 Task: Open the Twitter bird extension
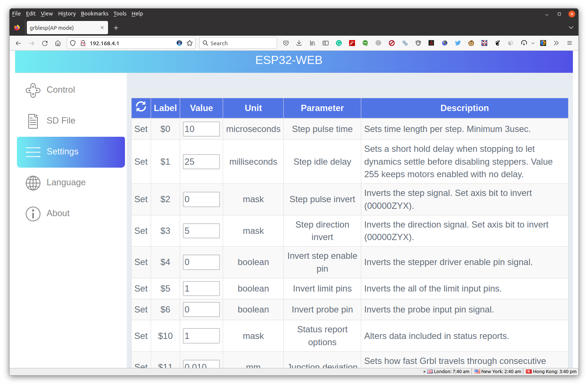coord(458,43)
